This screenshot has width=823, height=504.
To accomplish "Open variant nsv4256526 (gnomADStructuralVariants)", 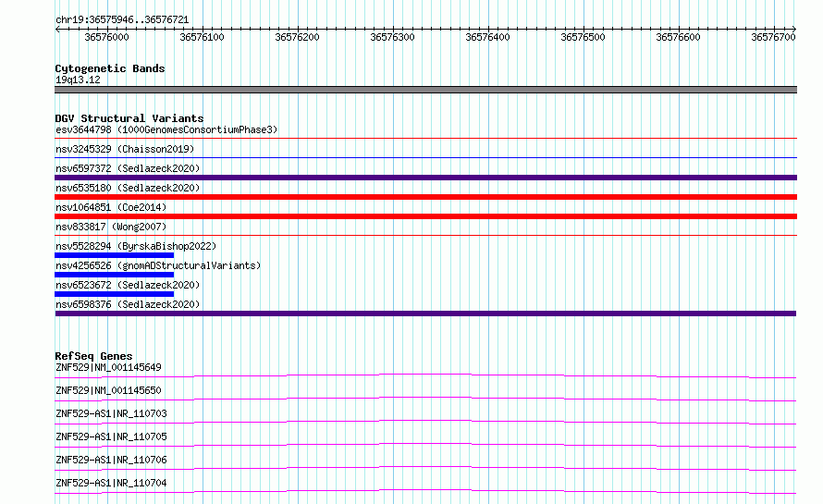I will pos(158,265).
